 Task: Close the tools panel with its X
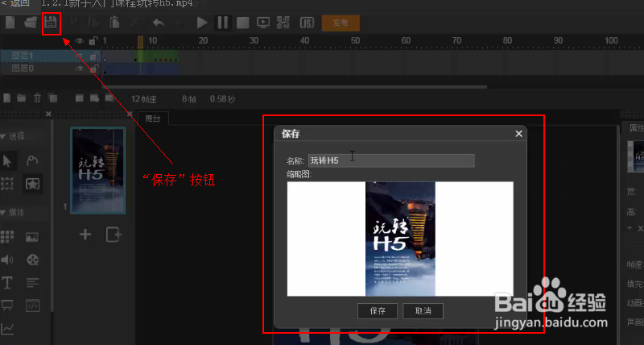coord(48,114)
